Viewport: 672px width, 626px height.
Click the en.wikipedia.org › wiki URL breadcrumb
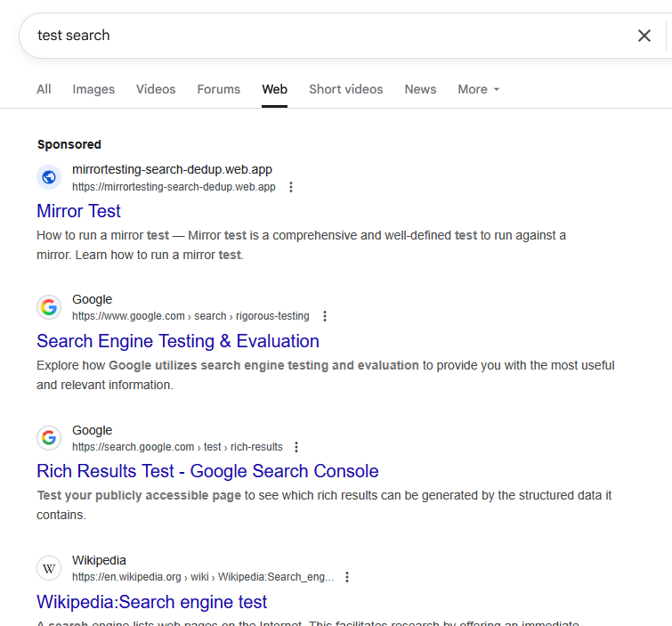pos(203,577)
